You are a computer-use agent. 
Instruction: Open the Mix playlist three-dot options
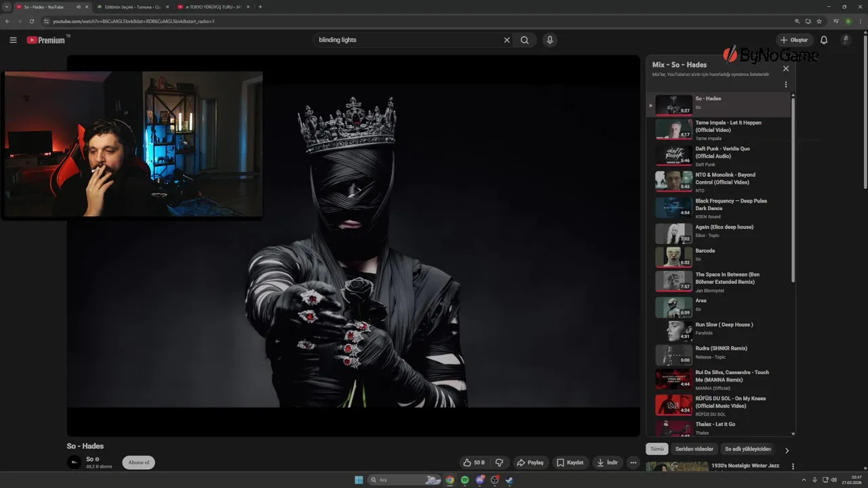point(786,85)
